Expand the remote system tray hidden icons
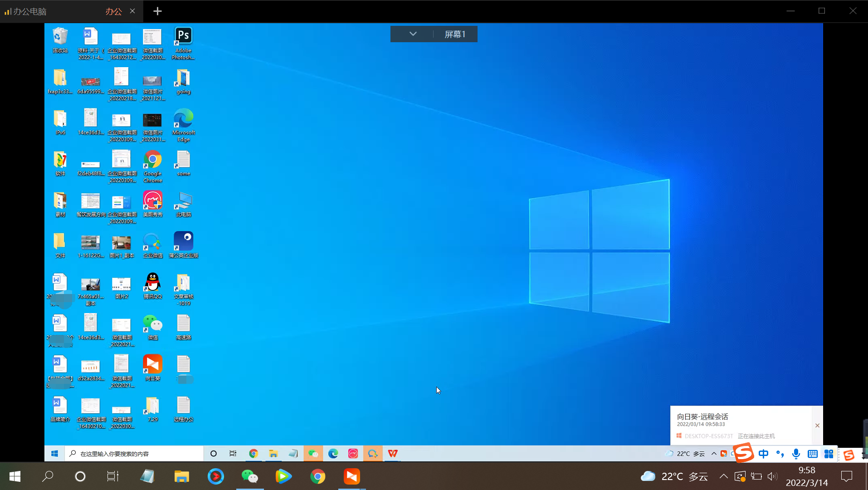This screenshot has height=490, width=868. pyautogui.click(x=714, y=453)
